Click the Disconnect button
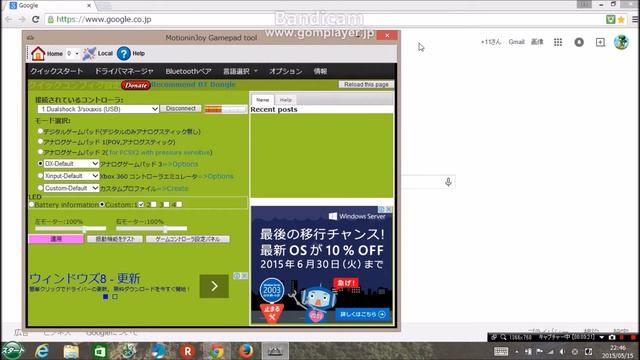The width and height of the screenshot is (640, 360). (x=180, y=109)
